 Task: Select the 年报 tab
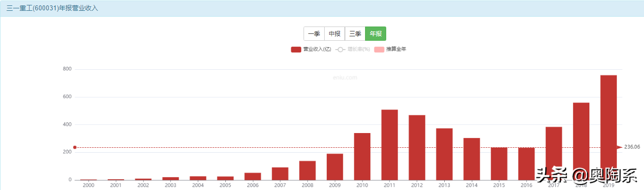(x=376, y=34)
